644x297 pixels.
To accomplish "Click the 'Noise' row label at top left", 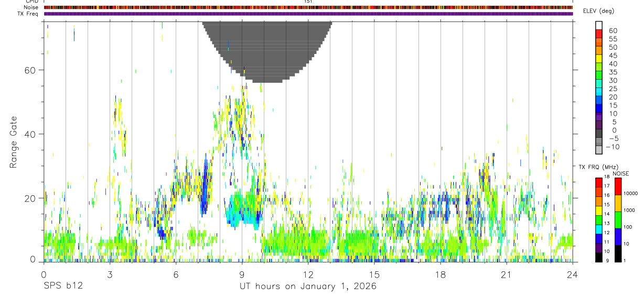I will (31, 7).
